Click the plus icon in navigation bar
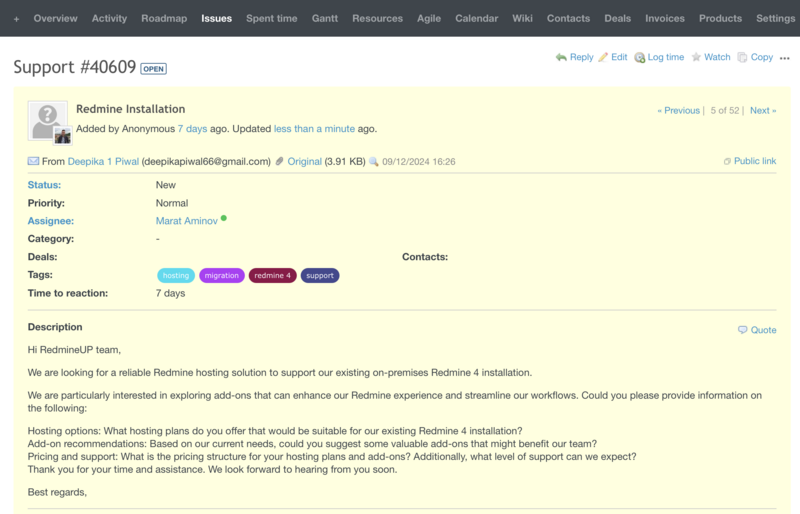The image size is (800, 514). click(x=16, y=19)
